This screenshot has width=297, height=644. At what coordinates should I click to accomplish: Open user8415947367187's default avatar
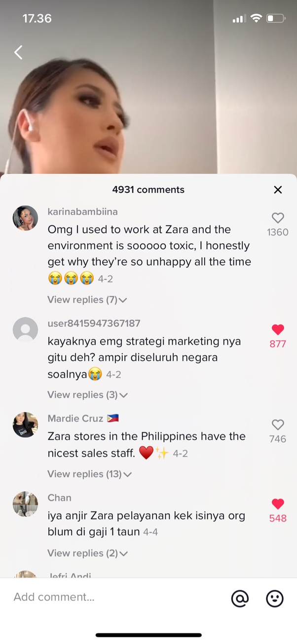pyautogui.click(x=25, y=330)
